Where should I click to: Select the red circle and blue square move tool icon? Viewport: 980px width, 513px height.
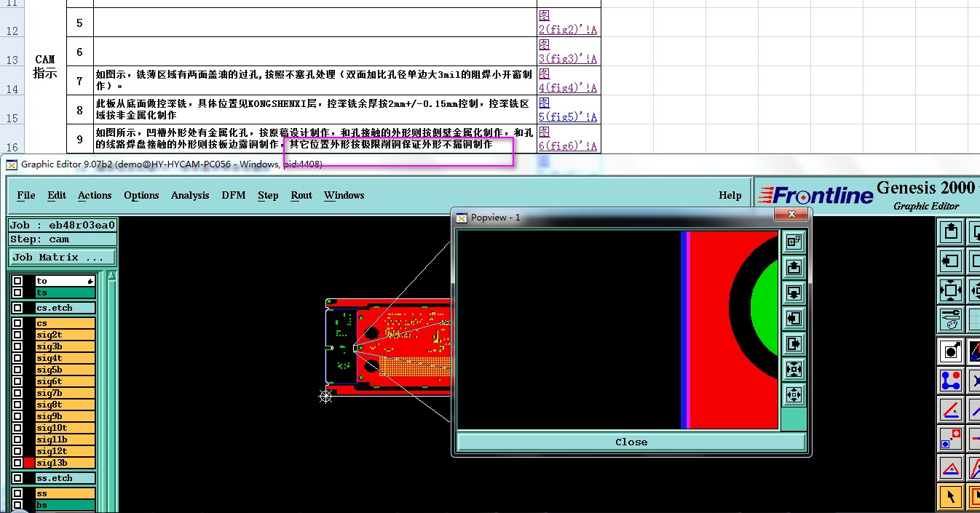(950, 439)
